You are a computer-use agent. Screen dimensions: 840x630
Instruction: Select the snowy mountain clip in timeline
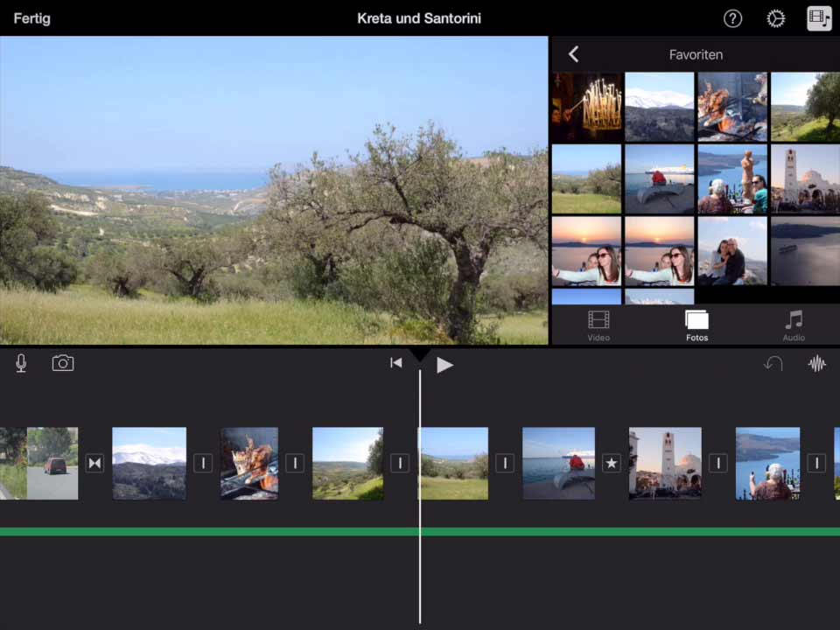coord(150,463)
